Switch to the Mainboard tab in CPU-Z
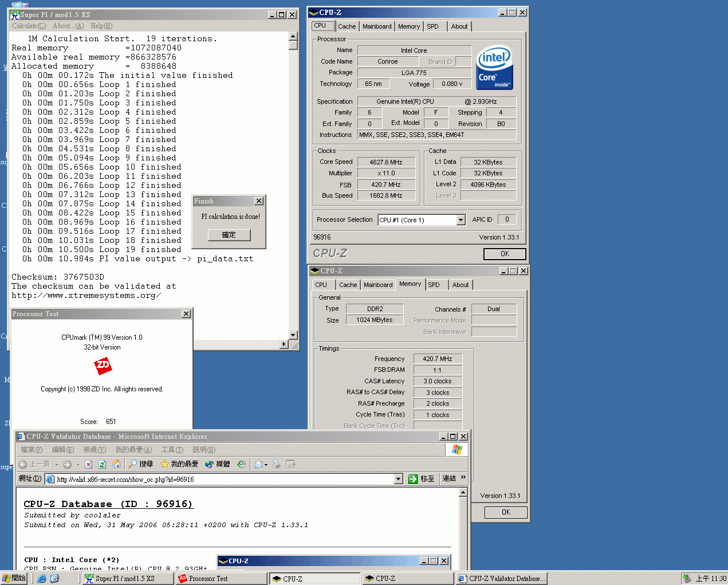The width and height of the screenshot is (728, 585). [x=377, y=26]
